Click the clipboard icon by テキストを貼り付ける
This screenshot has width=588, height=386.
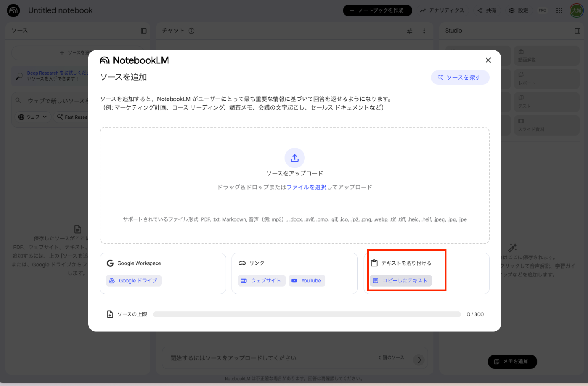[x=374, y=263]
